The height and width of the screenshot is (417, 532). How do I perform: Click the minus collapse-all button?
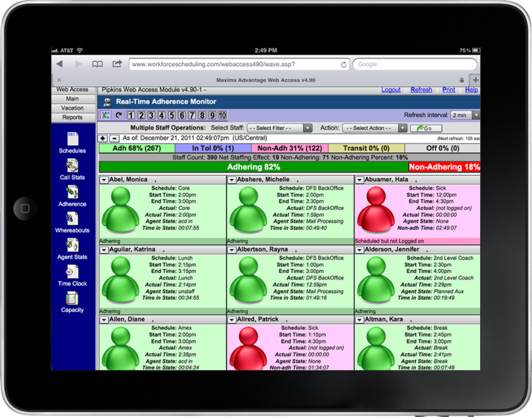114,138
